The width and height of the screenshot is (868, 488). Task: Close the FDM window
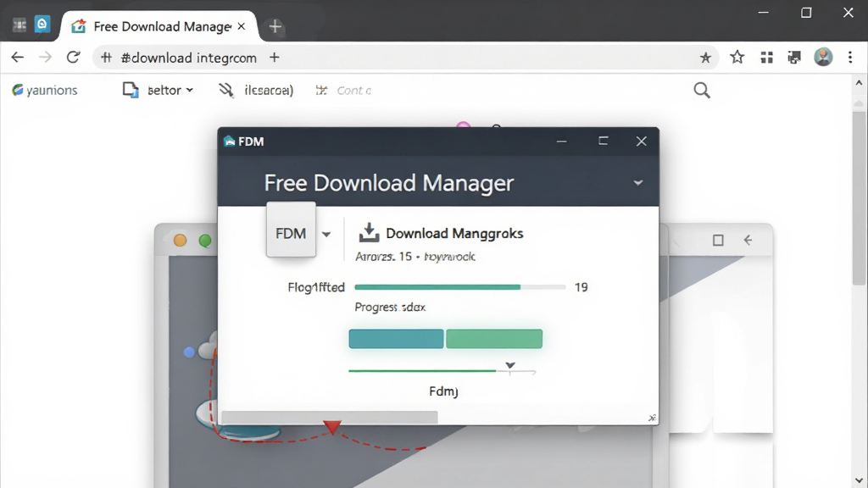coord(641,141)
